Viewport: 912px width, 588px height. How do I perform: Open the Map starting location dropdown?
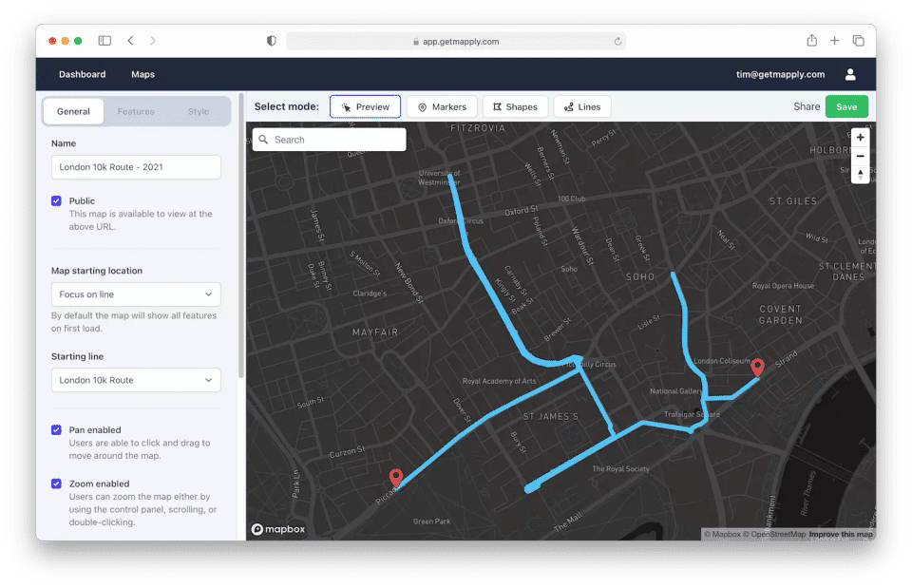(136, 294)
